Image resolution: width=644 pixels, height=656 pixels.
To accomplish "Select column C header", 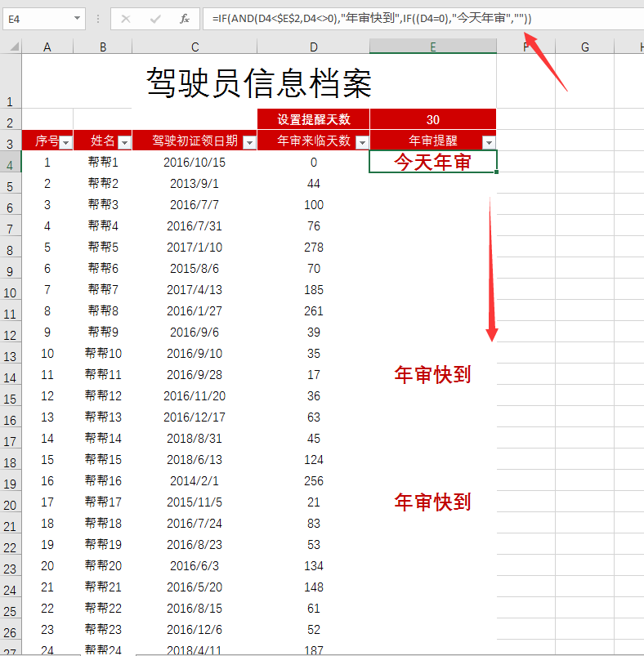I will click(195, 47).
